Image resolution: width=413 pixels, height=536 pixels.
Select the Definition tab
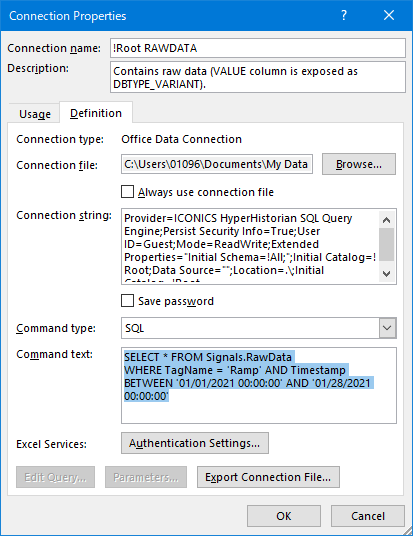[x=96, y=113]
